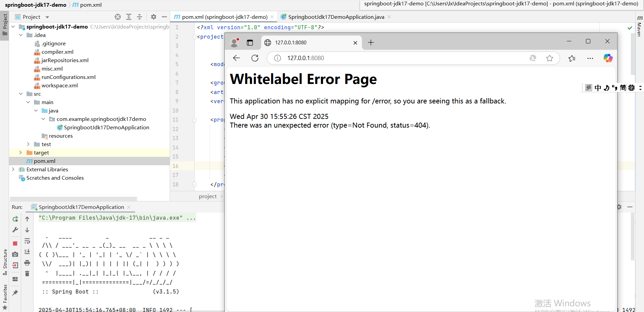Expand External Libraries
Image resolution: width=644 pixels, height=312 pixels.
click(x=13, y=169)
